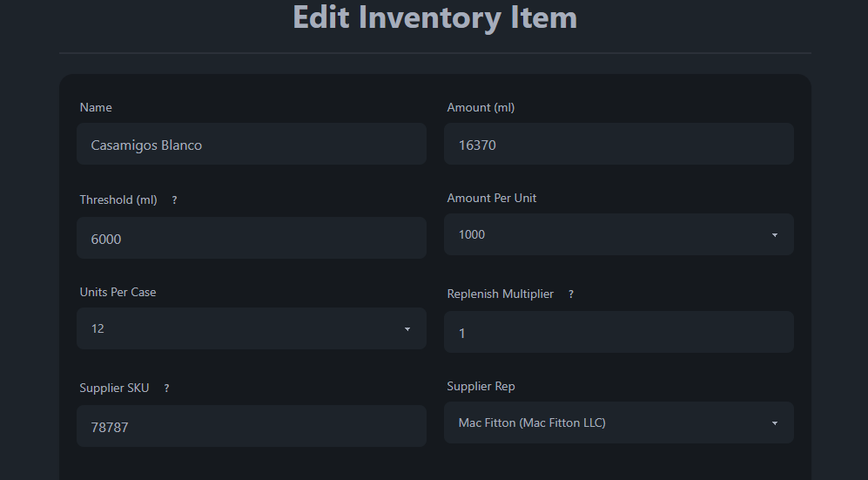868x480 pixels.
Task: Click the "Replenish Multiplier" label text
Action: pos(501,294)
